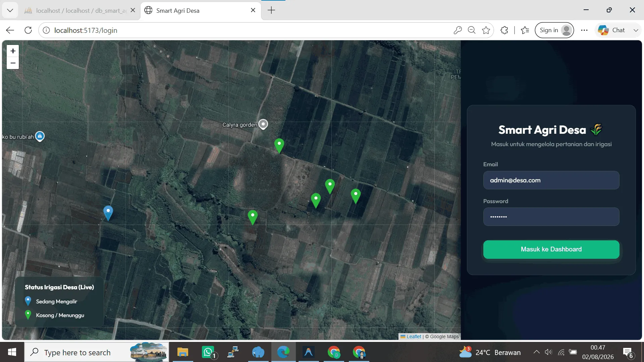Open the Windows Start menu

[12, 352]
